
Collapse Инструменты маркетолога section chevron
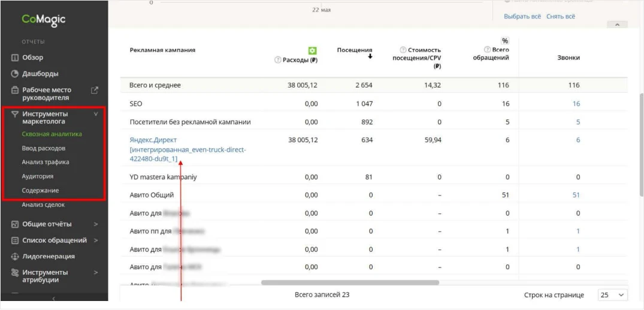(96, 114)
